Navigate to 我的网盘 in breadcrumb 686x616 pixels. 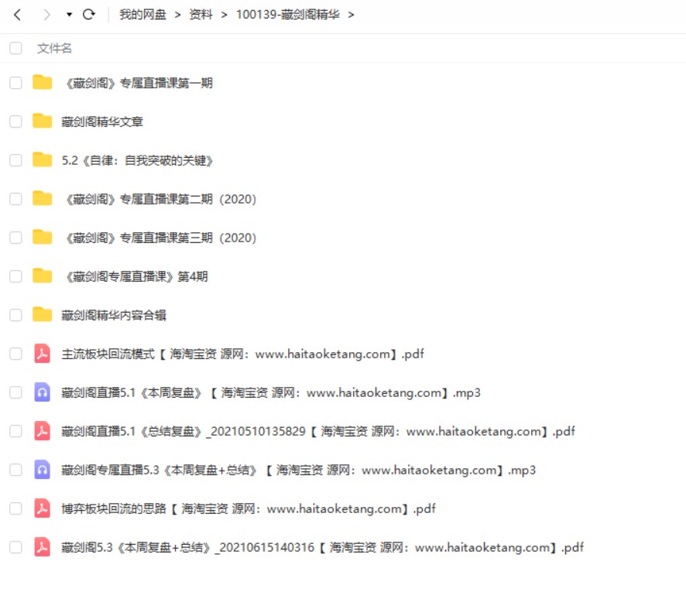143,15
